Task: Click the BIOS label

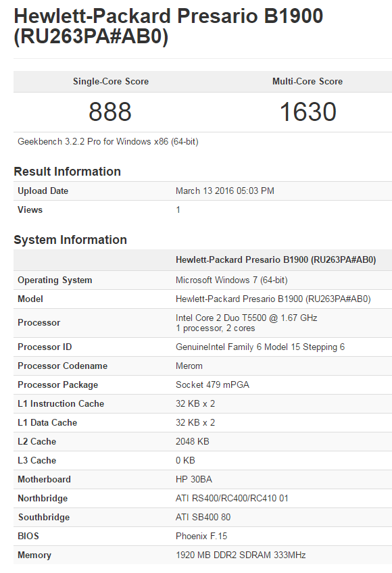Action: [28, 536]
